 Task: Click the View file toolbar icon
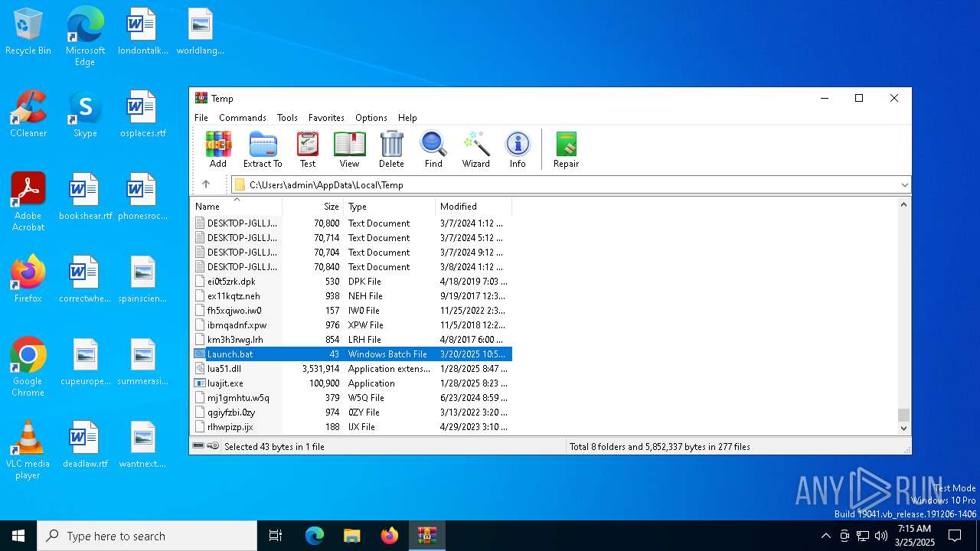pyautogui.click(x=349, y=149)
